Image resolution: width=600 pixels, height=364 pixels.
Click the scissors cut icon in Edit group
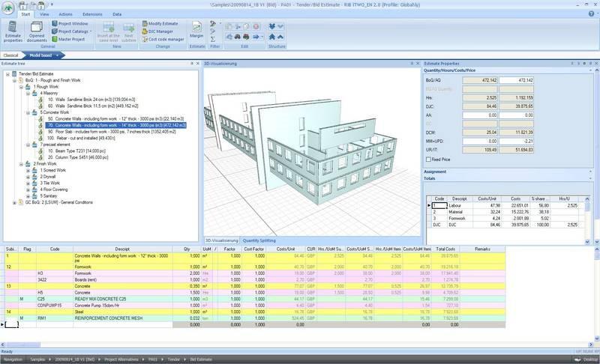coord(238,26)
